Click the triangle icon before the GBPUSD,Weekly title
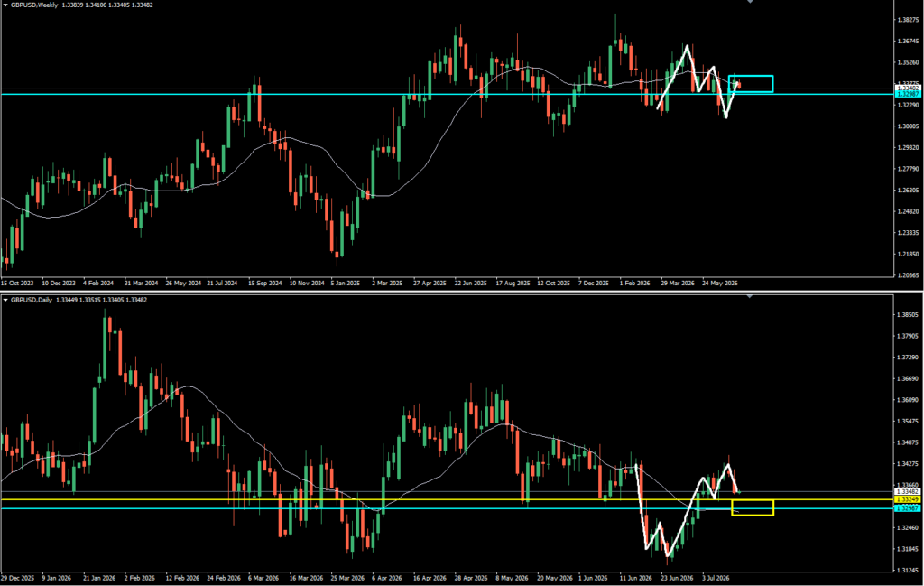Screen dimensions: 924x586 tap(5, 5)
